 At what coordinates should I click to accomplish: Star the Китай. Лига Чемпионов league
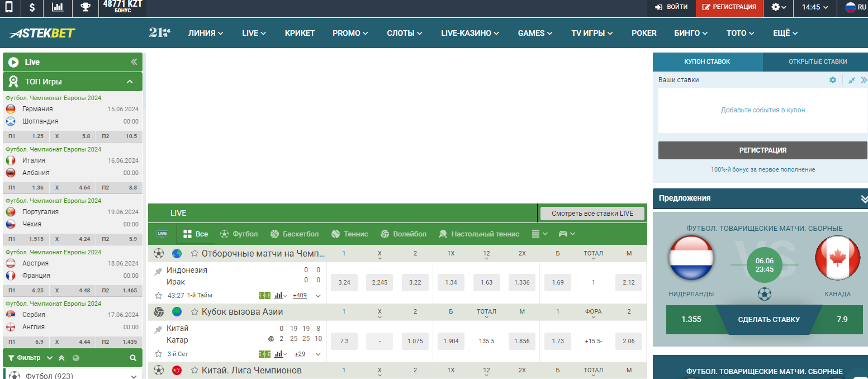195,370
